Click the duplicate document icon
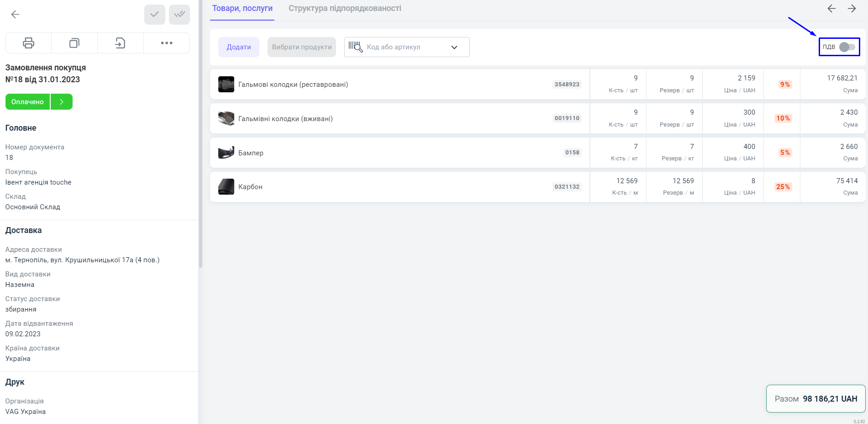 (74, 43)
